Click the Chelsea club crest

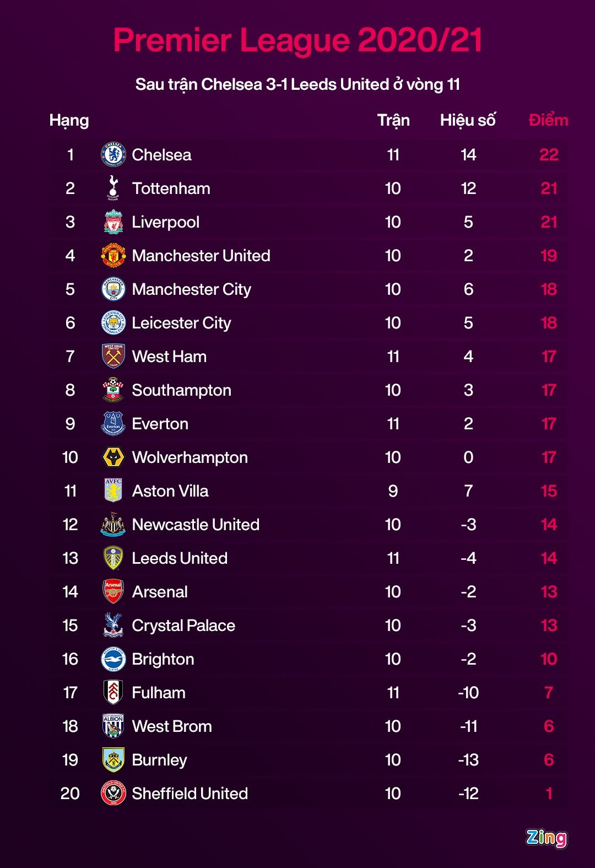(x=113, y=155)
